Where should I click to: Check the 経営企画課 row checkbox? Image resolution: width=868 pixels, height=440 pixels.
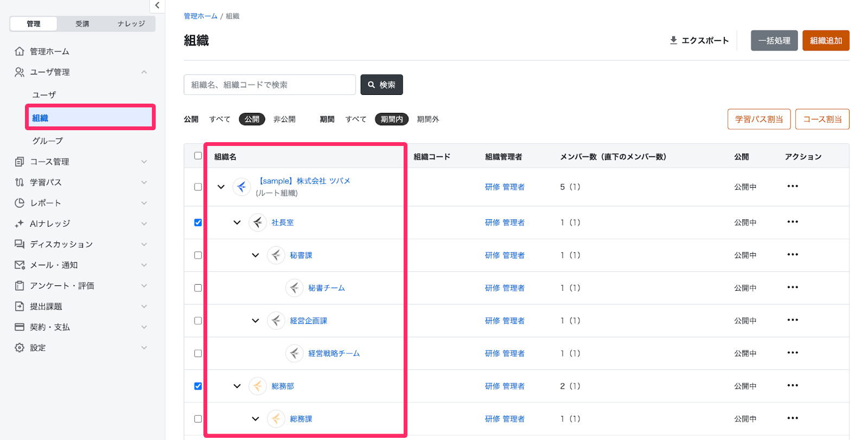click(x=198, y=321)
